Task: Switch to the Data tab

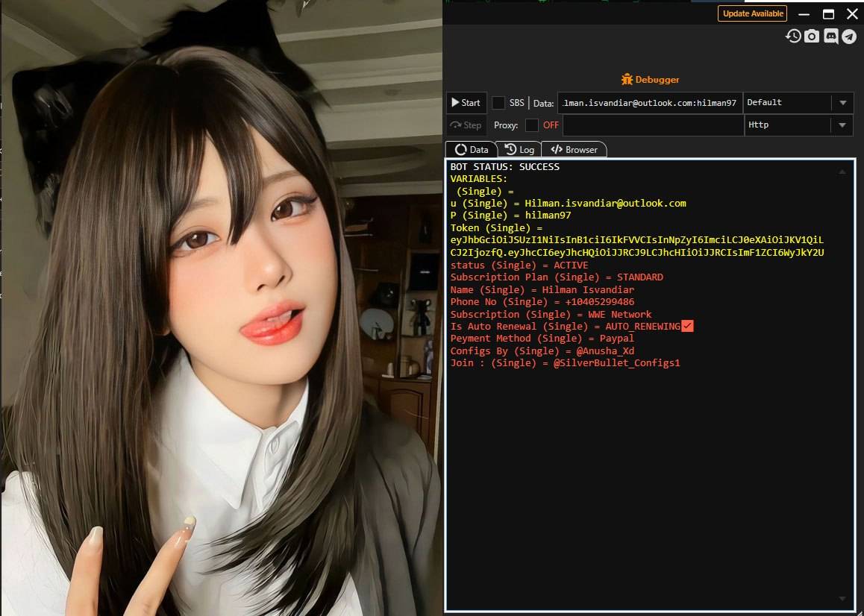Action: click(x=472, y=149)
